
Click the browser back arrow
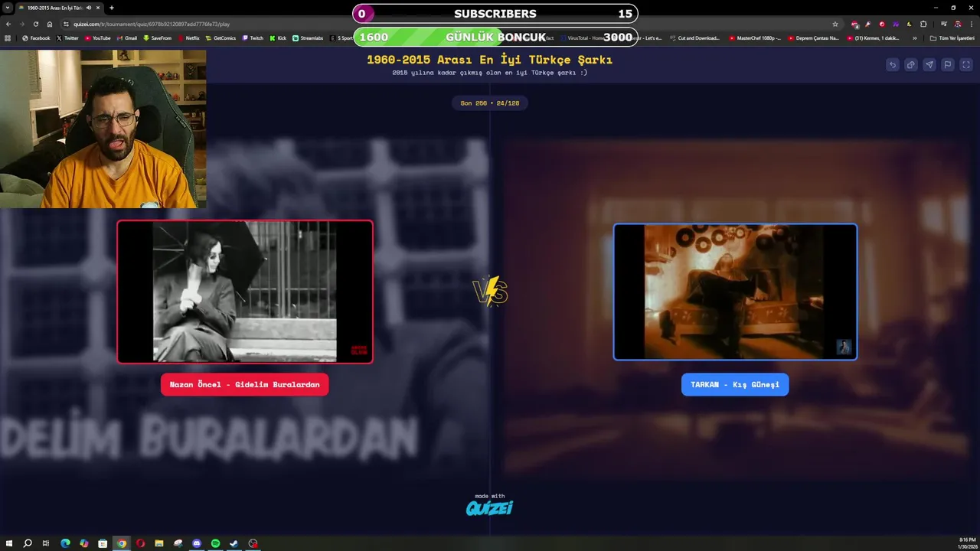(8, 24)
